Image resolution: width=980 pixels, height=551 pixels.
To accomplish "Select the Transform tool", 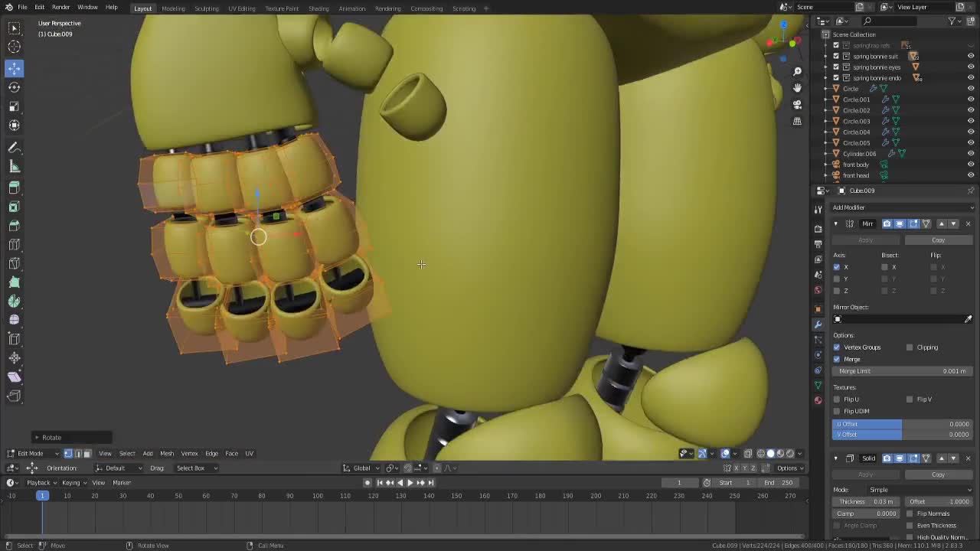I will (14, 125).
